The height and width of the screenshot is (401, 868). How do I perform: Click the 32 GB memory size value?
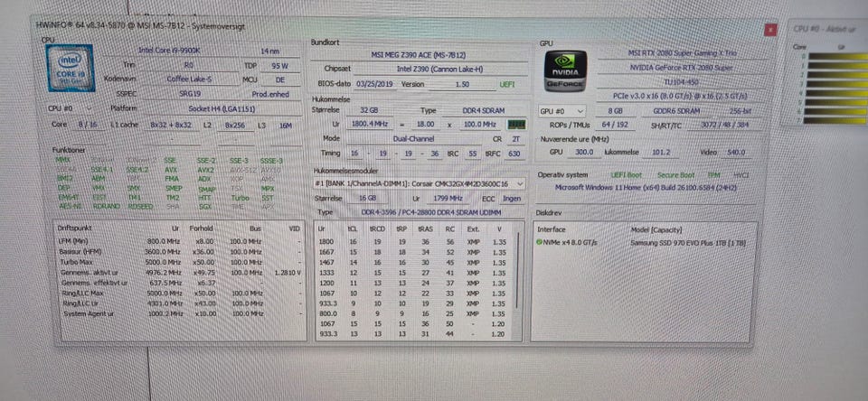[368, 110]
